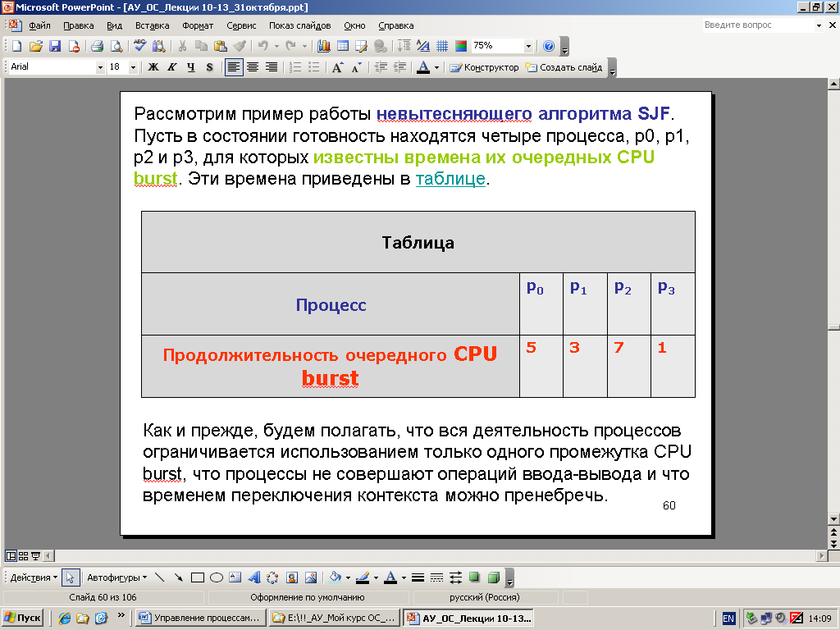Image resolution: width=840 pixels, height=630 pixels.
Task: Switch to Управление процессам... taskbar window
Action: pyautogui.click(x=200, y=618)
